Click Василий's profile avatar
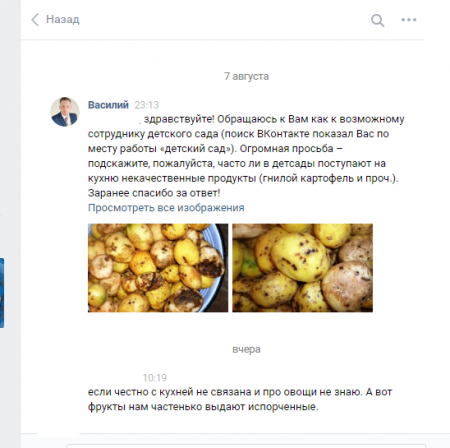This screenshot has height=448, width=450. click(65, 112)
